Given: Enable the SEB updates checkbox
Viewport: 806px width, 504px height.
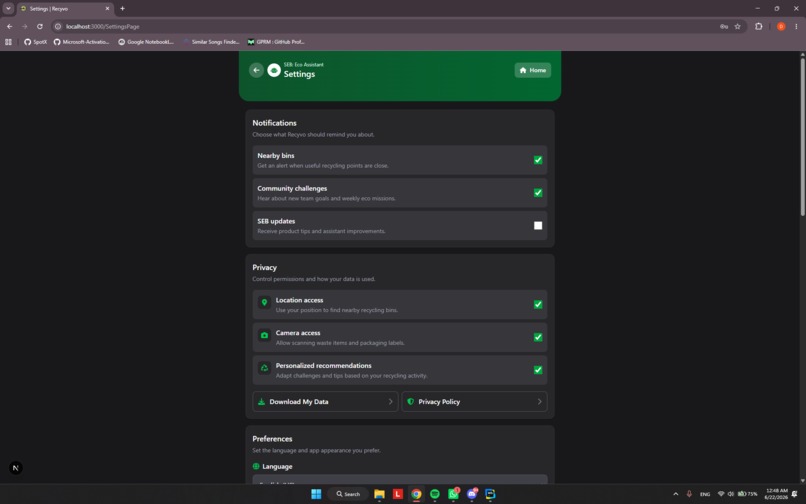Looking at the screenshot, I should click(538, 225).
